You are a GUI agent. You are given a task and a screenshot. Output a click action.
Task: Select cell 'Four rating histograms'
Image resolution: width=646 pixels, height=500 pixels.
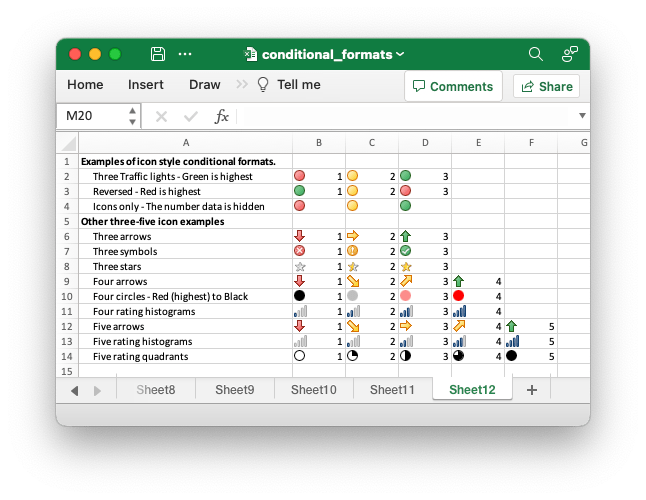coord(186,312)
